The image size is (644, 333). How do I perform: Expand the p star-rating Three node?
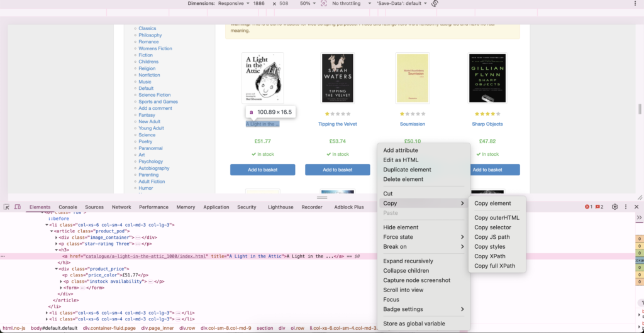pos(56,244)
